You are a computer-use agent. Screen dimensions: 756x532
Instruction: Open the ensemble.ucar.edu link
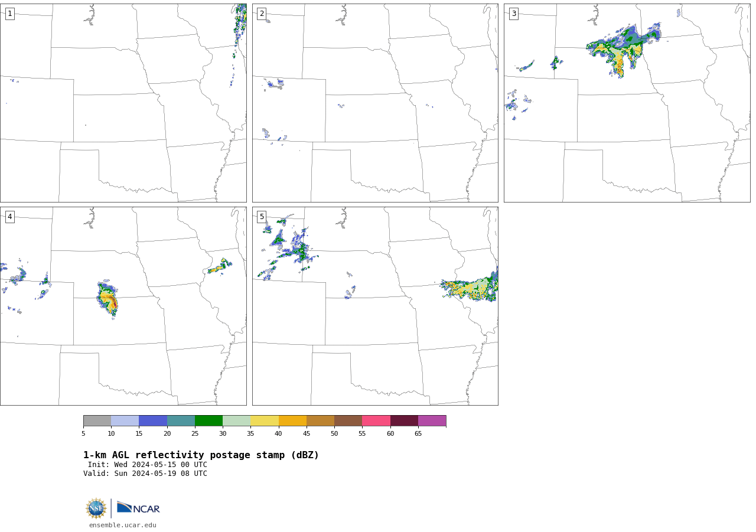point(123,525)
